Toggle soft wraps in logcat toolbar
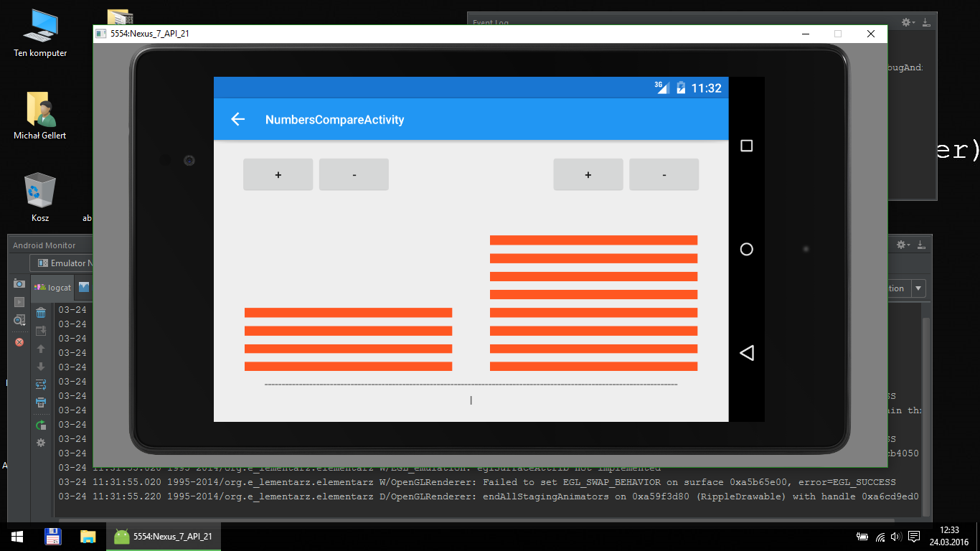Image resolution: width=980 pixels, height=551 pixels. [x=41, y=383]
